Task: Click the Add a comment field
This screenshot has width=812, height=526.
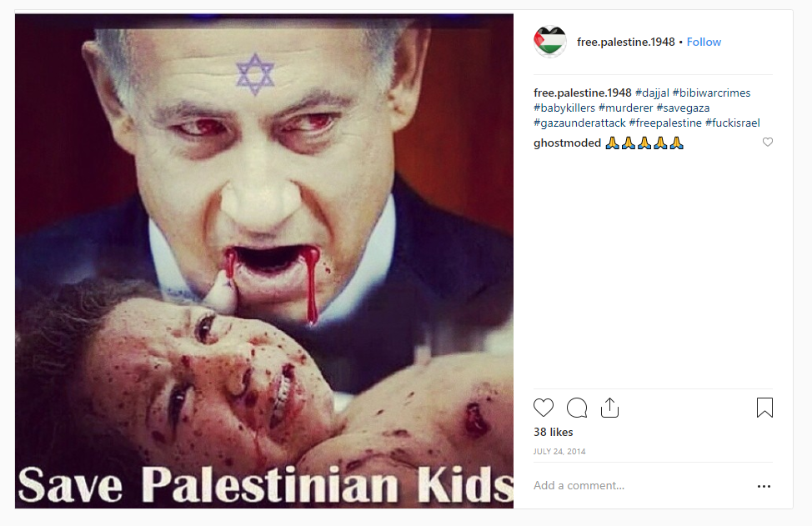Action: [641, 486]
